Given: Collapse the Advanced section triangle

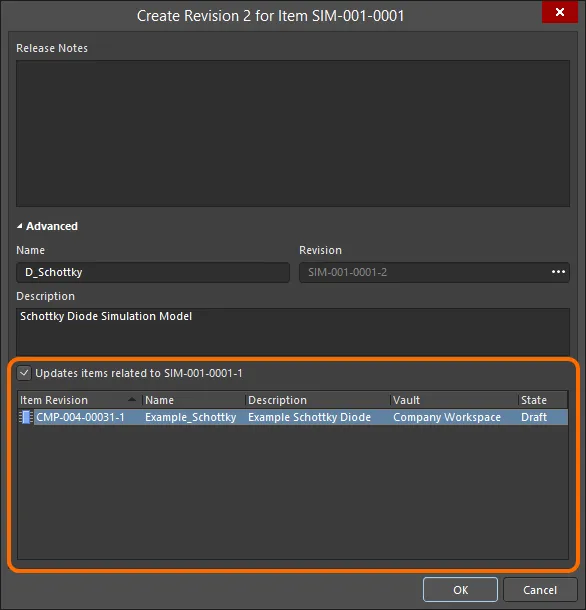Looking at the screenshot, I should coord(19,226).
